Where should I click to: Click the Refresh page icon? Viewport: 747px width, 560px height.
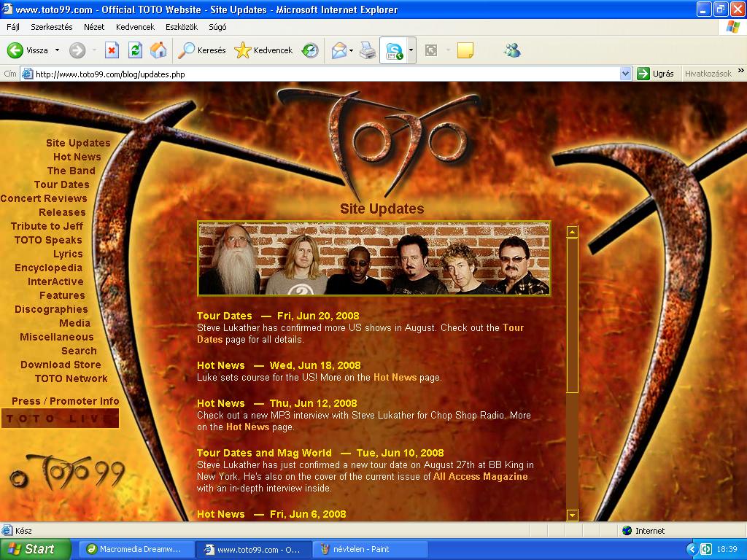point(135,50)
